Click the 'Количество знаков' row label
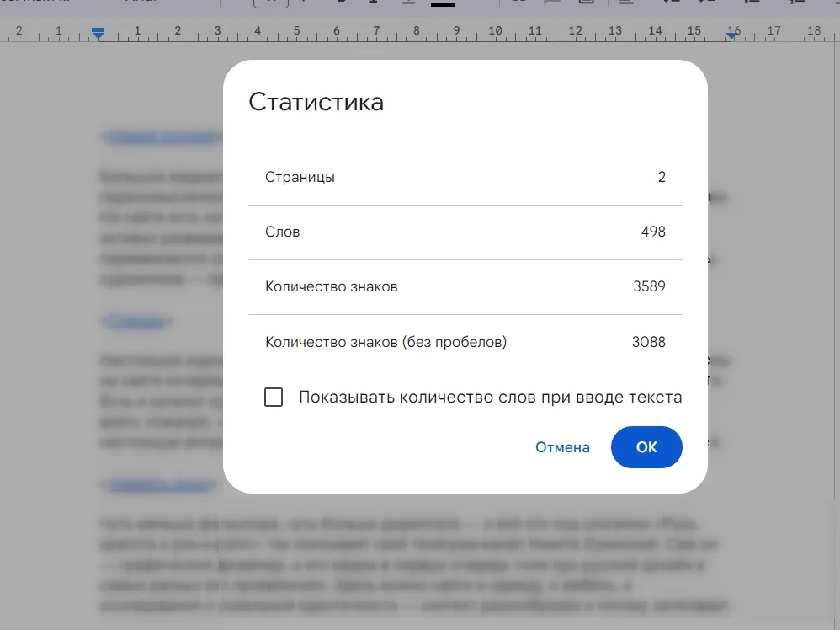The height and width of the screenshot is (630, 840). point(331,286)
